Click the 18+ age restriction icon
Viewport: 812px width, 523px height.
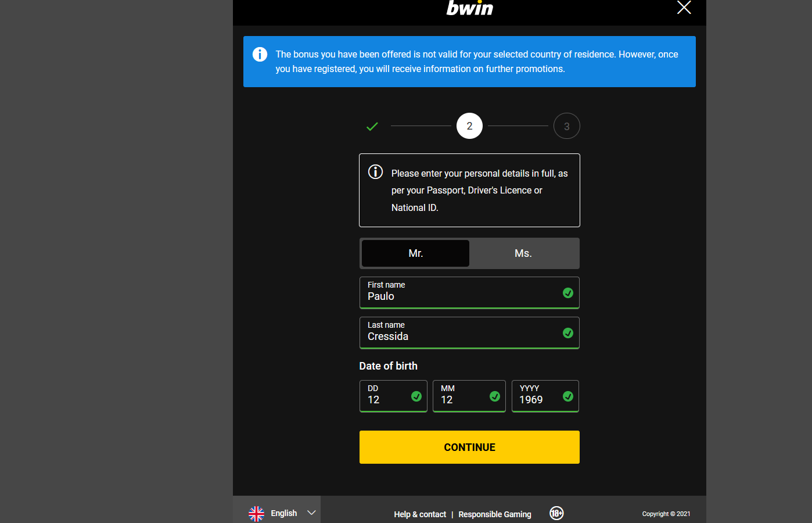556,514
